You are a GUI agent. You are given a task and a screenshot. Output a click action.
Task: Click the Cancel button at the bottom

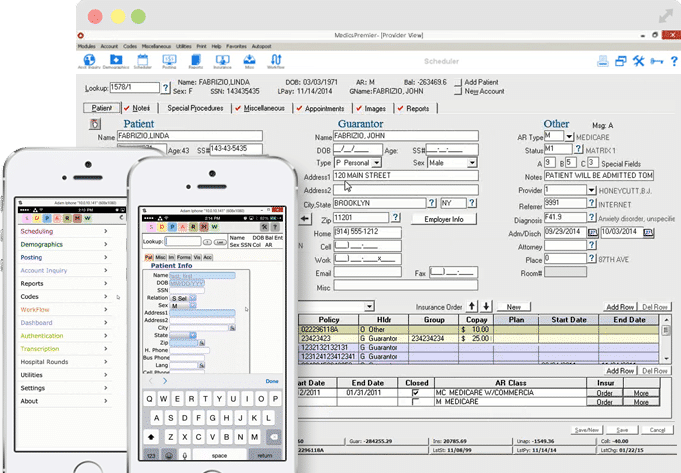pyautogui.click(x=657, y=430)
